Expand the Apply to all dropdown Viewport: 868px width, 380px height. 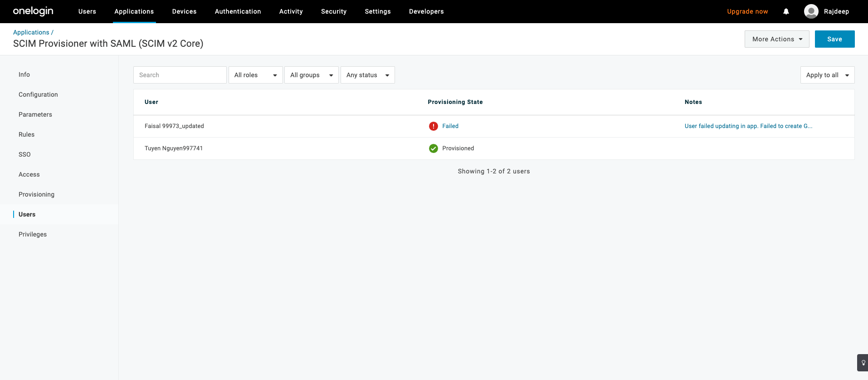tap(827, 75)
